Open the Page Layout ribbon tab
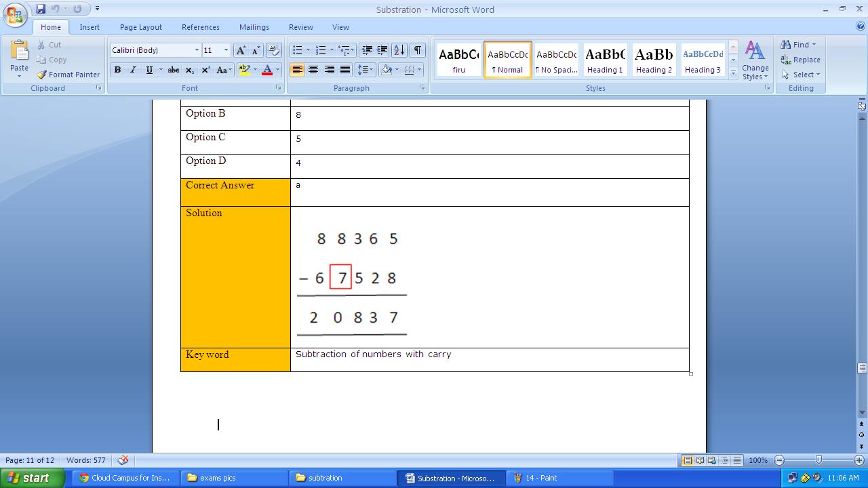 (141, 27)
